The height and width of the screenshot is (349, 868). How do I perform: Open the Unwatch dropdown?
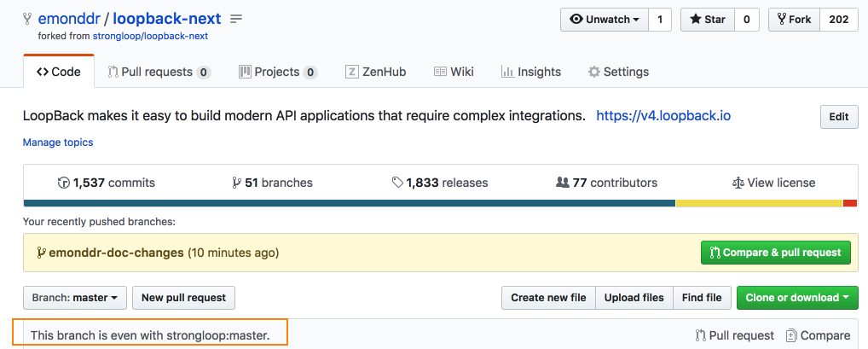604,20
